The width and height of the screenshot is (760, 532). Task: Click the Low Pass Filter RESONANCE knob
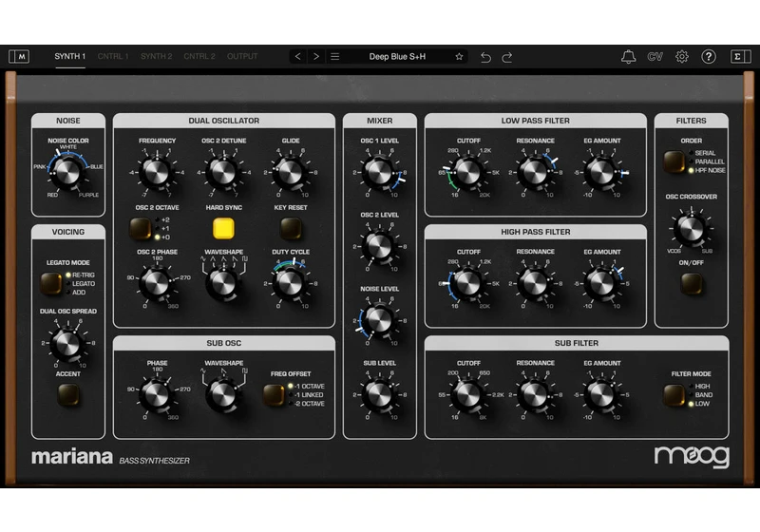click(535, 172)
